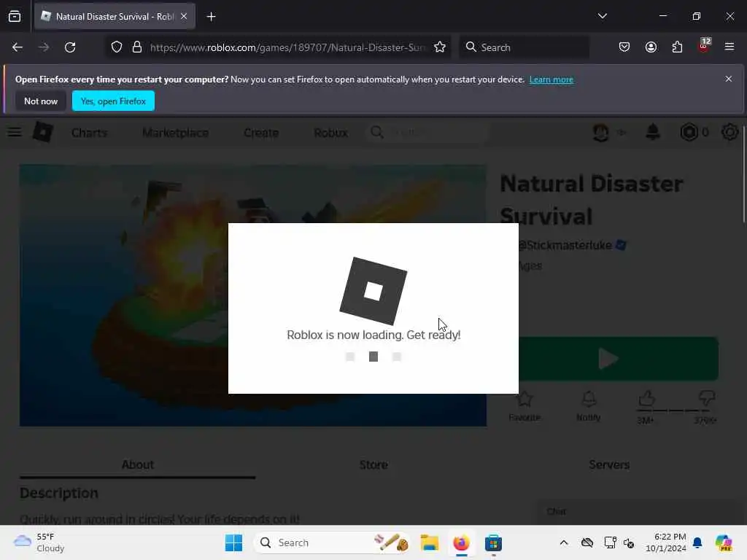Image resolution: width=747 pixels, height=560 pixels.
Task: Switch to the About tab
Action: pos(138,464)
